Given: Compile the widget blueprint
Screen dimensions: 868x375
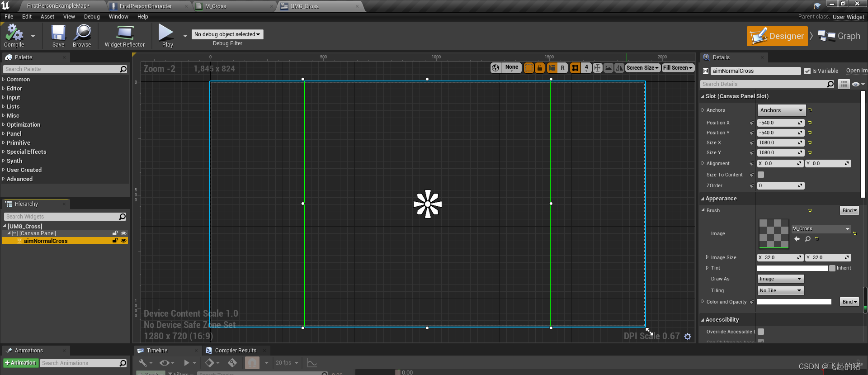Looking at the screenshot, I should pyautogui.click(x=14, y=36).
